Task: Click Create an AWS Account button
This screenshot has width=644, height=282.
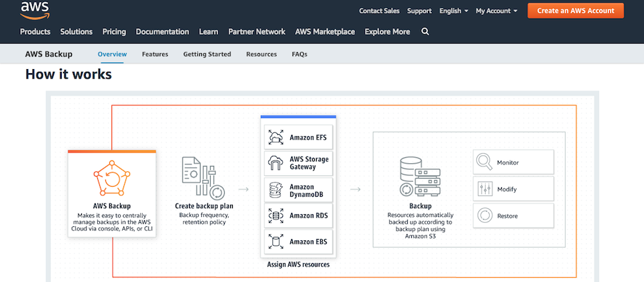Action: coord(576,11)
